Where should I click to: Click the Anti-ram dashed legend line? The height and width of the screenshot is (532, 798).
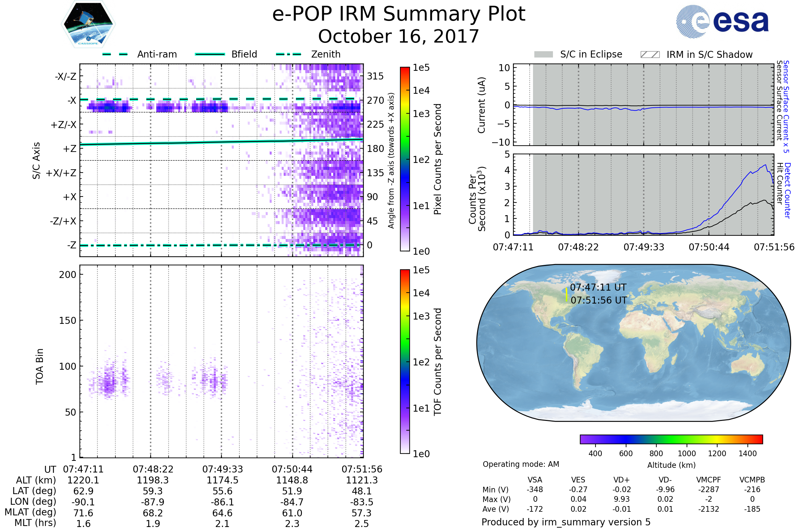click(x=115, y=54)
